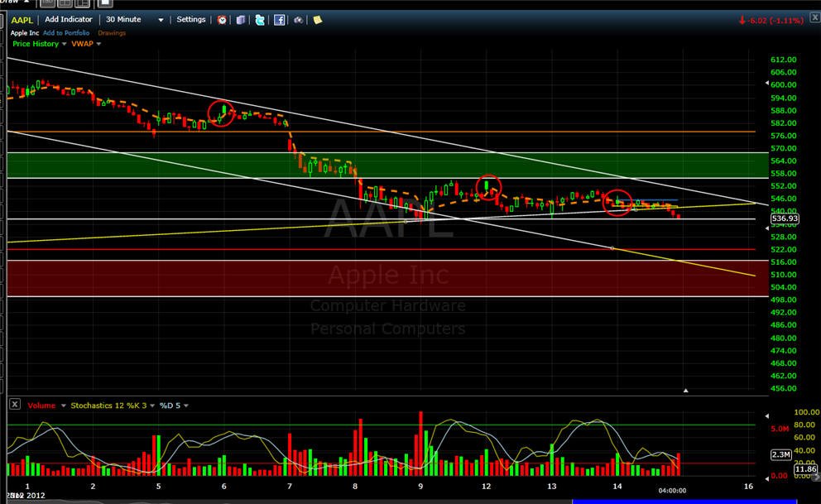The width and height of the screenshot is (821, 504).
Task: Share chart via Twitter bird icon
Action: 260,20
